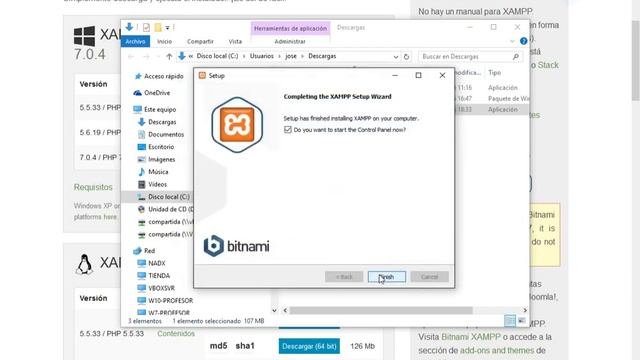Open the Compartir ribbon tab
The width and height of the screenshot is (640, 360).
pyautogui.click(x=200, y=41)
